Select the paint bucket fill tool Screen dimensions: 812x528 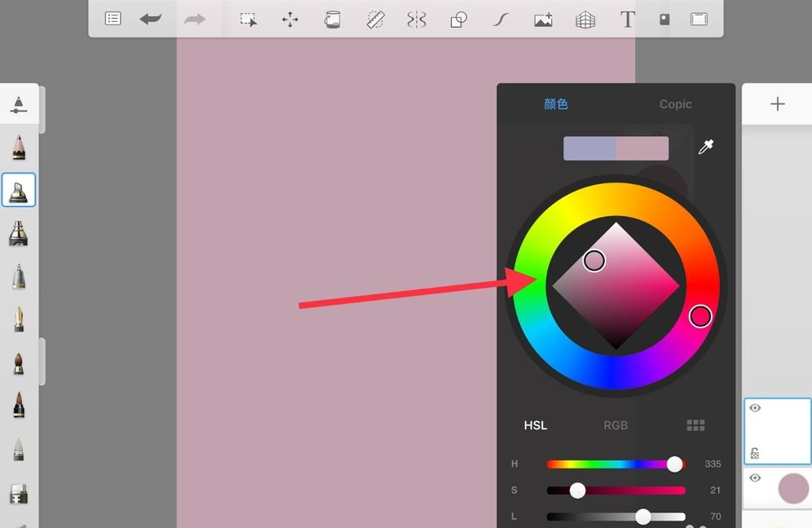(332, 20)
